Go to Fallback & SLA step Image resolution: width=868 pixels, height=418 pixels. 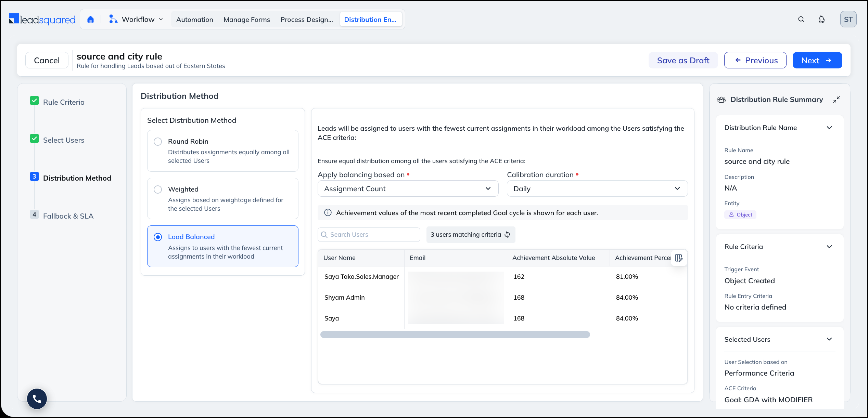[68, 216]
